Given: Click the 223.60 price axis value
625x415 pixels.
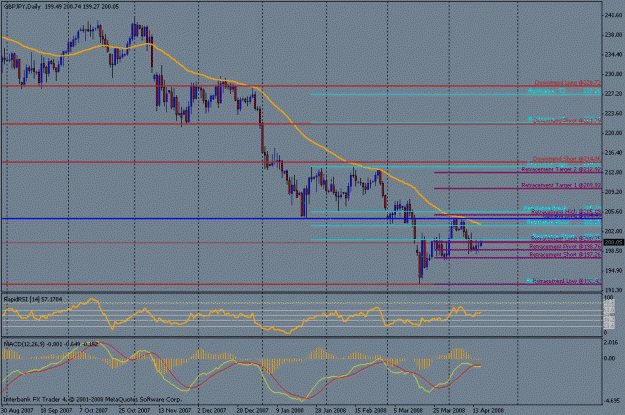Looking at the screenshot, I should pyautogui.click(x=613, y=113).
